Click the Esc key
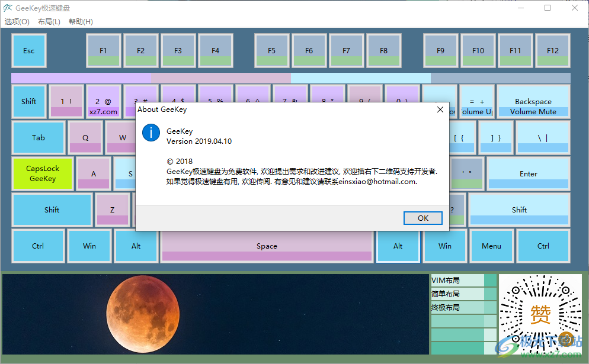The width and height of the screenshot is (589, 364). pos(29,51)
